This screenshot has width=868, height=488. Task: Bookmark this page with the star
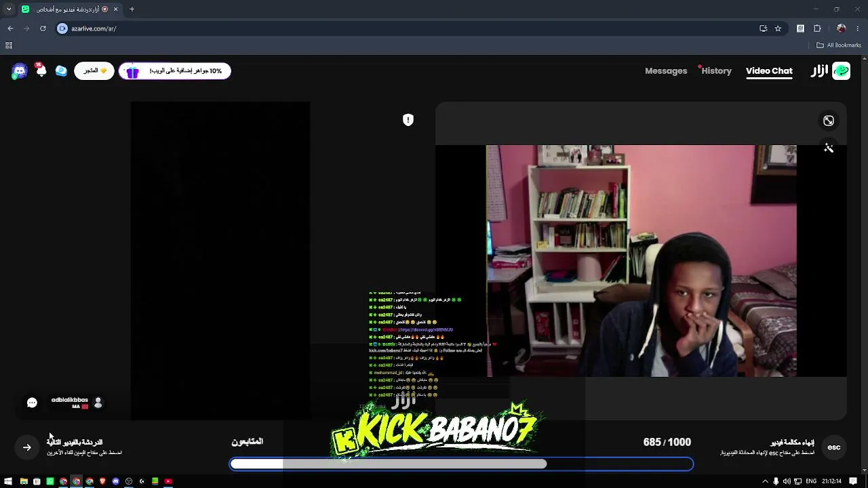pos(778,28)
